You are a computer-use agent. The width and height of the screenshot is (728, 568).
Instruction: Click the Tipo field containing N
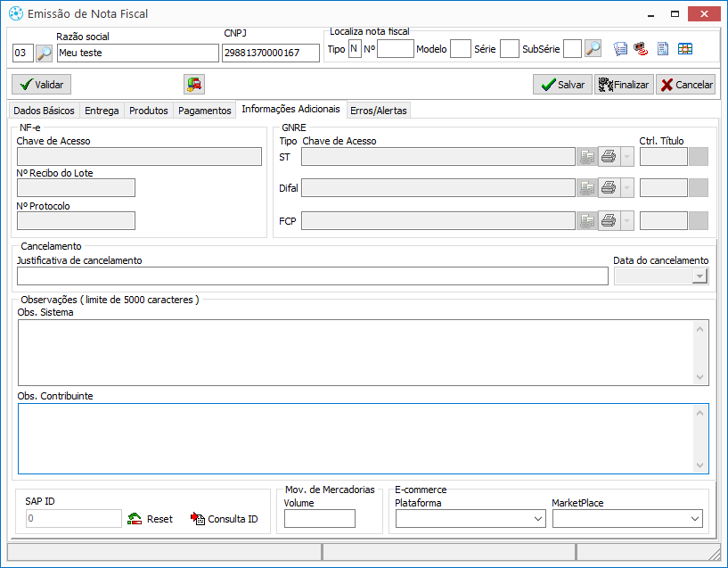355,49
